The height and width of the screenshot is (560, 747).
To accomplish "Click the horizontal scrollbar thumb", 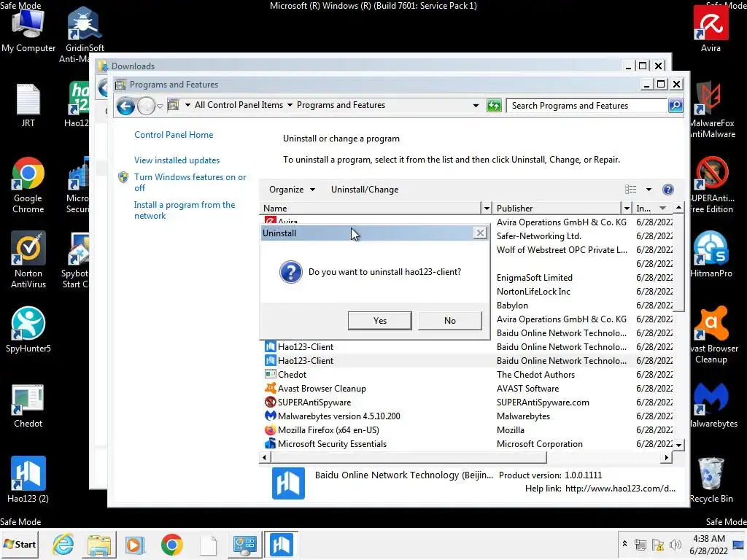I will coord(409,458).
